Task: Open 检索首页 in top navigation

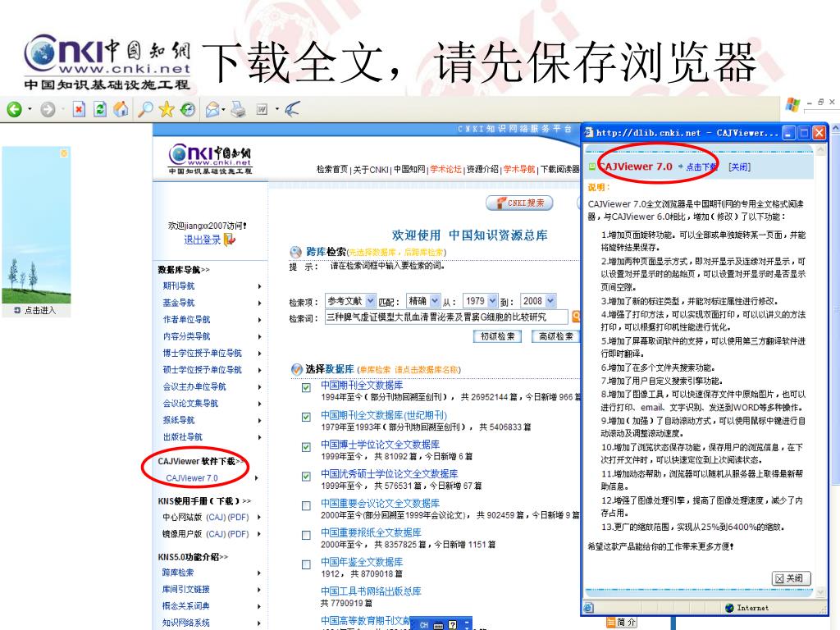Action: pyautogui.click(x=331, y=169)
